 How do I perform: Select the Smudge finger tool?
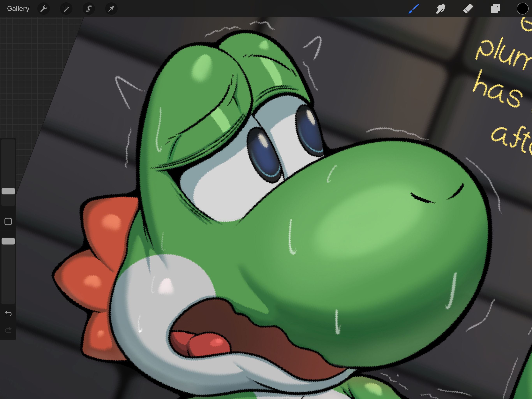tap(441, 9)
